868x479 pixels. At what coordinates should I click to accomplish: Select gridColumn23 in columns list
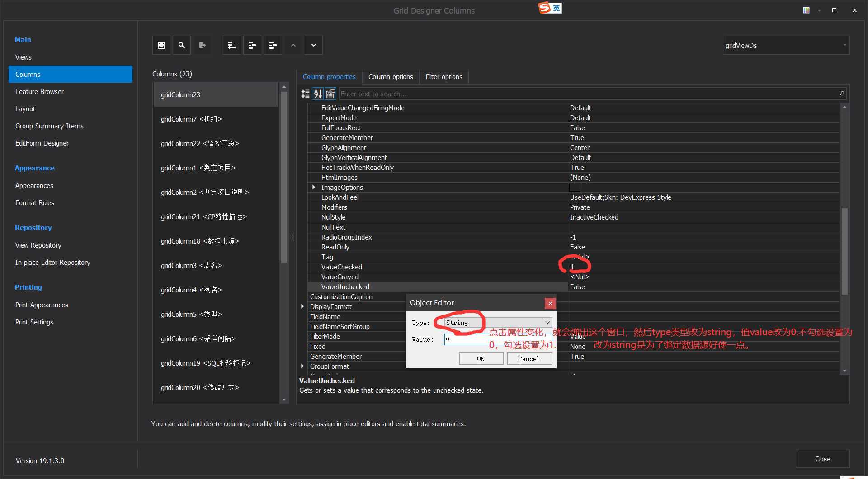(216, 94)
